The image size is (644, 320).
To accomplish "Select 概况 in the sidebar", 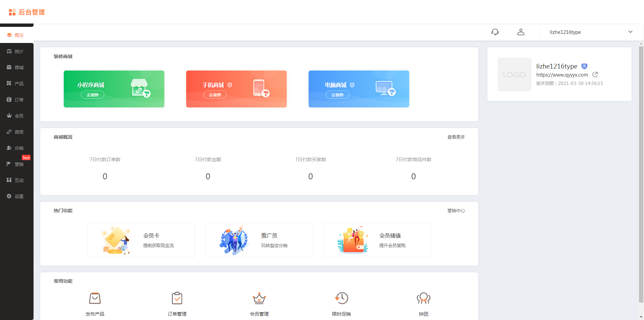I will pyautogui.click(x=17, y=35).
